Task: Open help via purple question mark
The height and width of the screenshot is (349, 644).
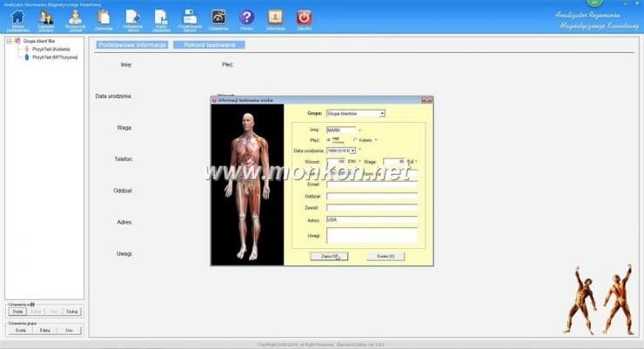Action: click(x=247, y=17)
